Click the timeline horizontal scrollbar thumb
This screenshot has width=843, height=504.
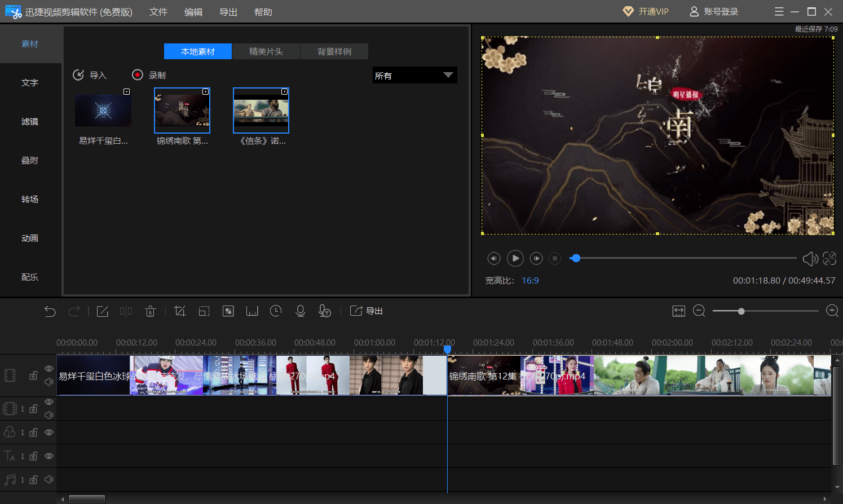click(x=87, y=499)
